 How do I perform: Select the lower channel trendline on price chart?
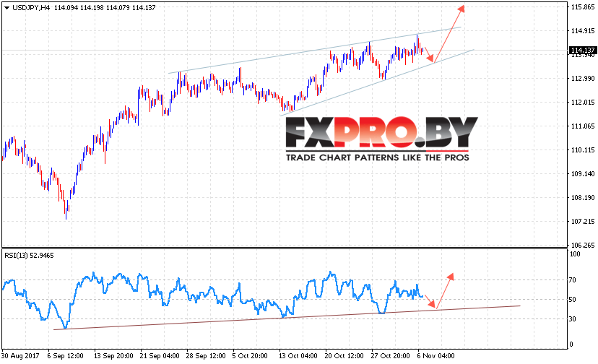[x=377, y=82]
